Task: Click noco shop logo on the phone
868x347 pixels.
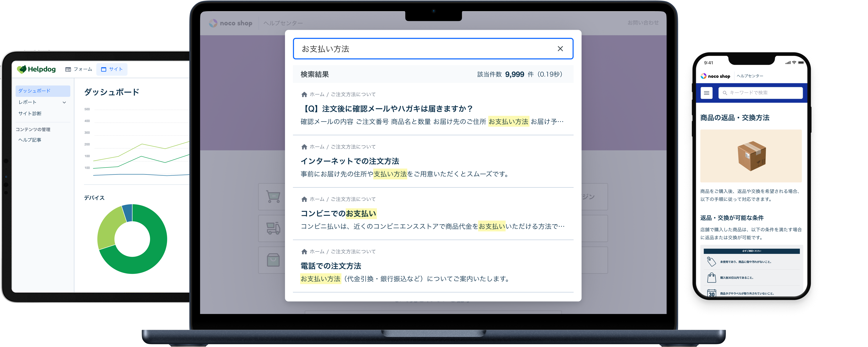Action: [x=715, y=76]
